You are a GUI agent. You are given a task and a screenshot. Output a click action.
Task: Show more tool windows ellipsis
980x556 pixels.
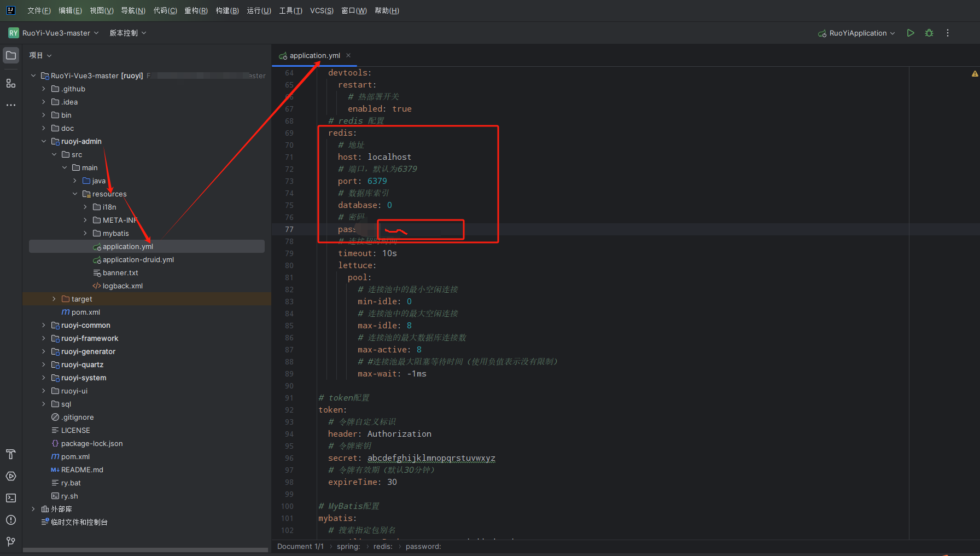11,105
